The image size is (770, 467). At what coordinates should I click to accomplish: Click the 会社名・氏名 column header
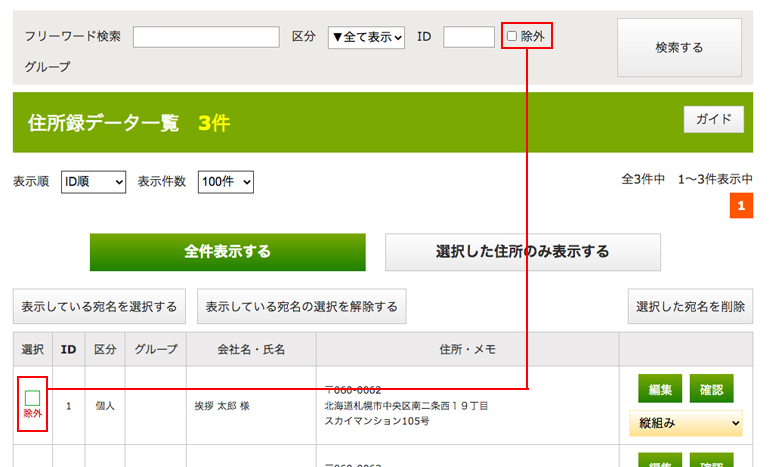[x=251, y=349]
